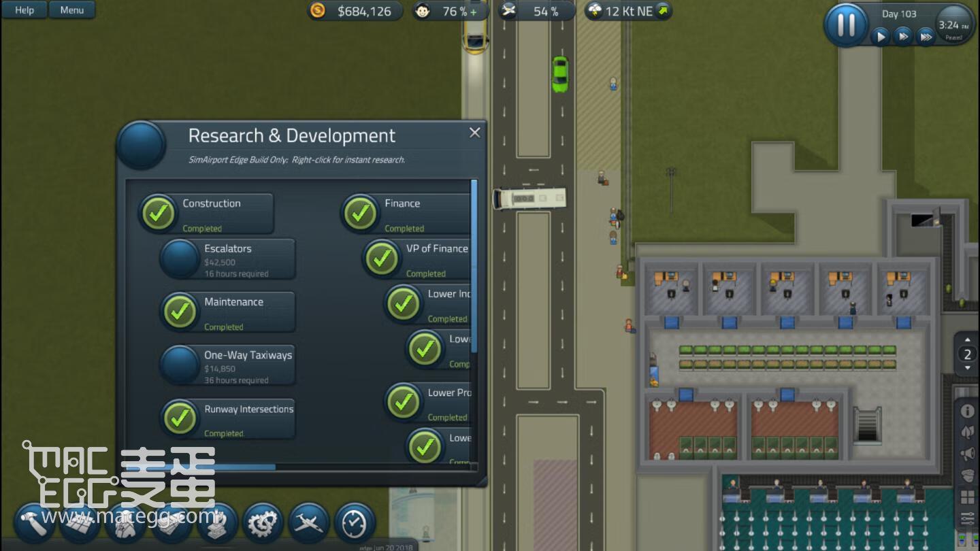This screenshot has height=551, width=980.
Task: Select the Maintenance research item
Action: [228, 312]
